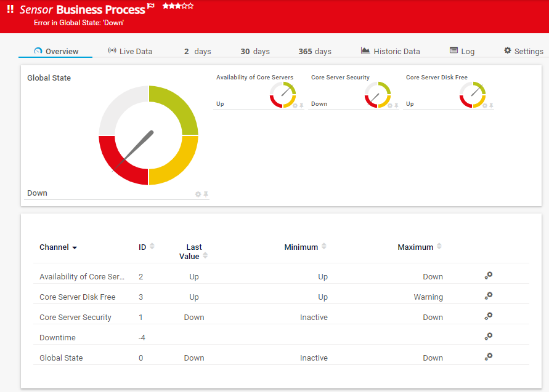This screenshot has width=549, height=392.
Task: Click the large Global State gauge
Action: [x=148, y=135]
